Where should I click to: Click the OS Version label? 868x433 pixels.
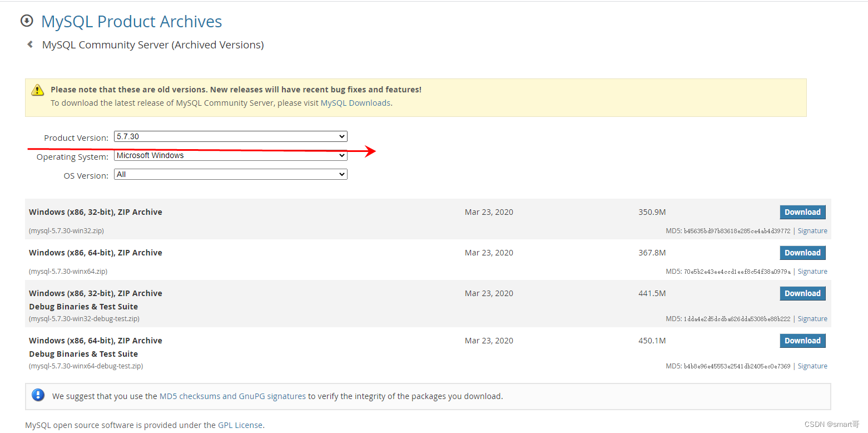86,176
